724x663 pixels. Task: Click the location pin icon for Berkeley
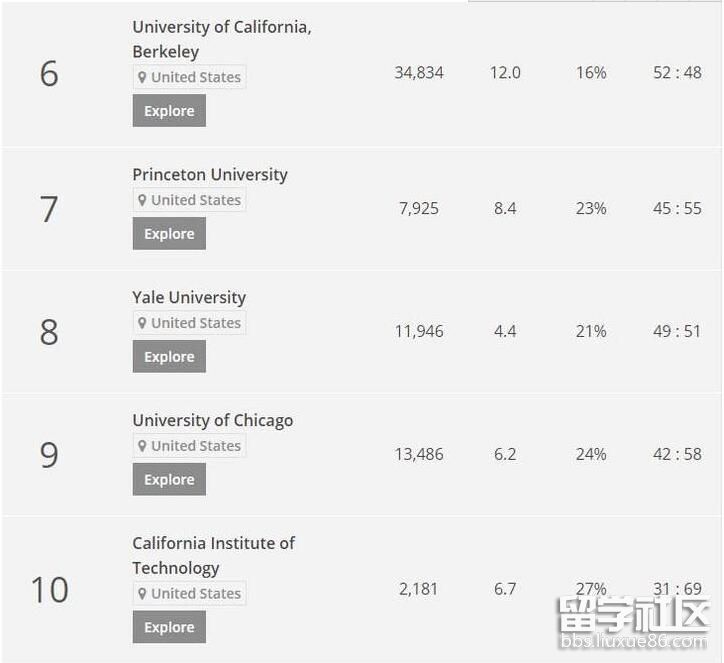click(142, 77)
